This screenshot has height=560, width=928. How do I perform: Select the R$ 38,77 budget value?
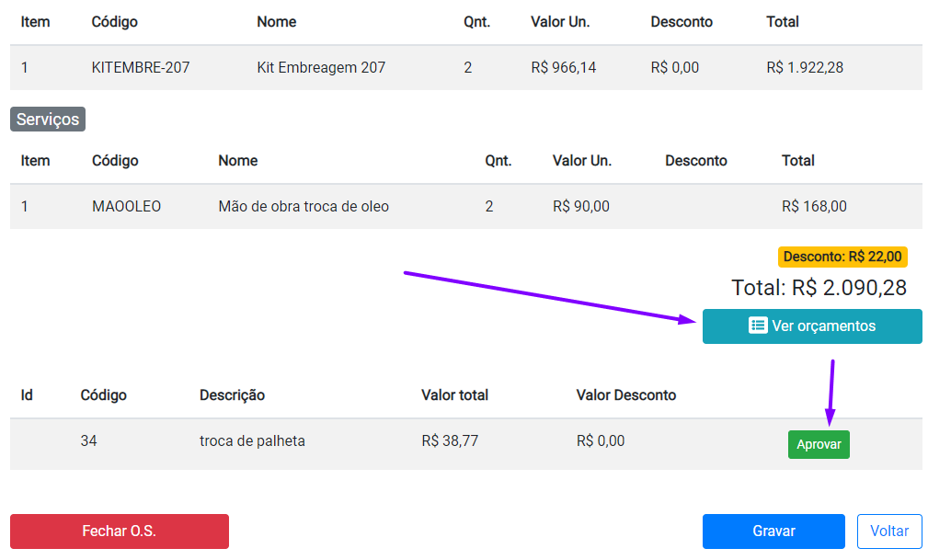tap(450, 440)
